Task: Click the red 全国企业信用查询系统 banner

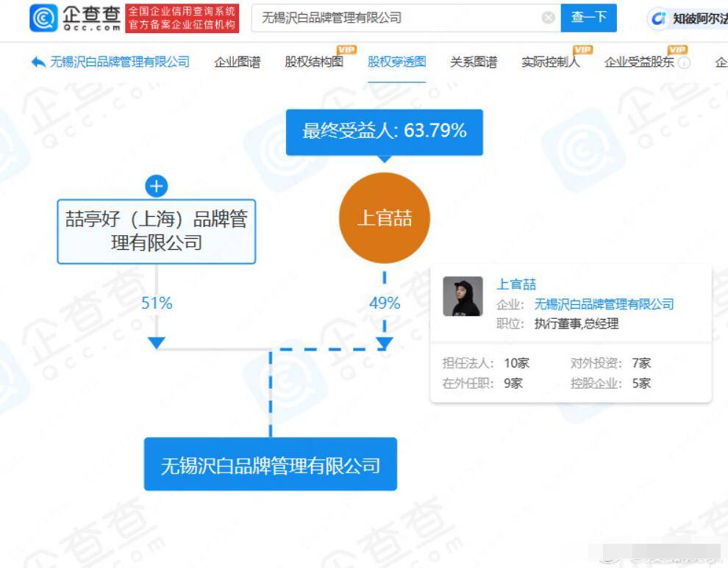Action: coord(182,18)
